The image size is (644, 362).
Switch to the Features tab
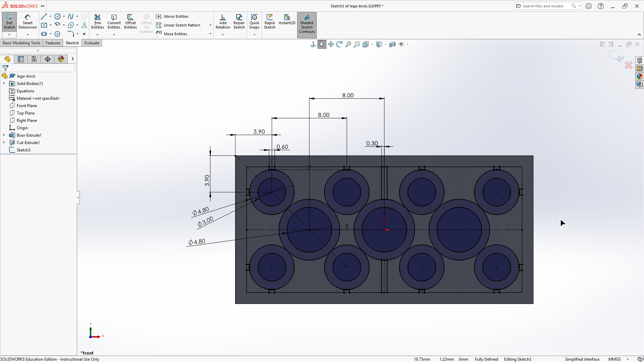53,43
